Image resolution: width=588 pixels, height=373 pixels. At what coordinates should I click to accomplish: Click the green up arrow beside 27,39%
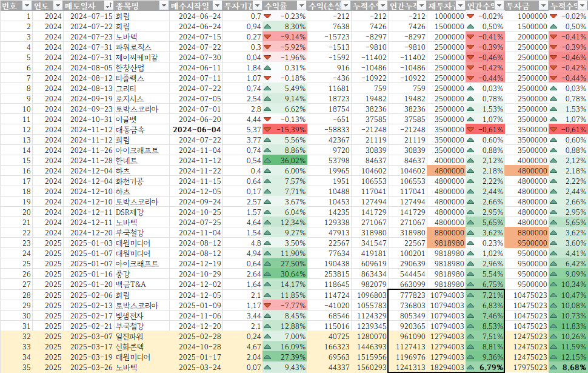click(267, 357)
